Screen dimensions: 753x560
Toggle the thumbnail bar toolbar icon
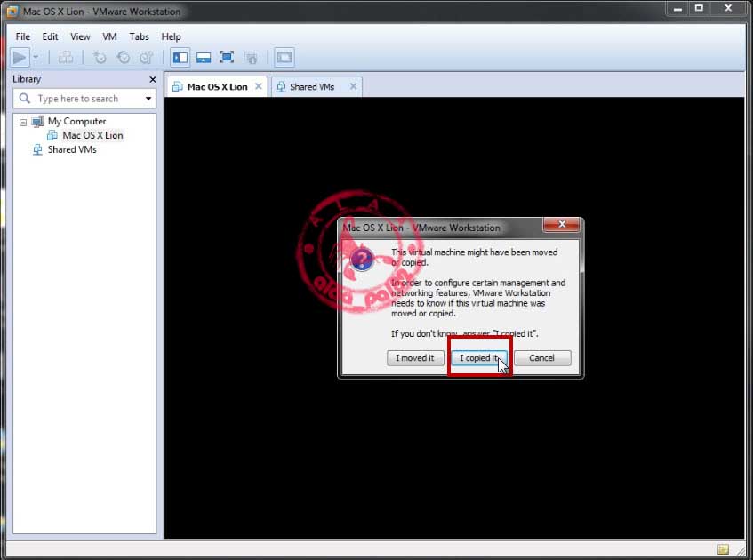click(204, 58)
